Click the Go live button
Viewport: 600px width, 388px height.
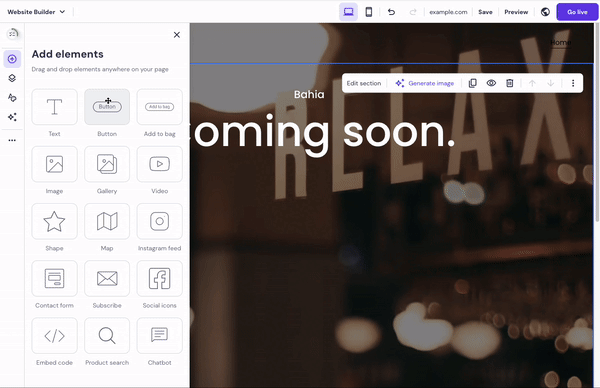577,12
